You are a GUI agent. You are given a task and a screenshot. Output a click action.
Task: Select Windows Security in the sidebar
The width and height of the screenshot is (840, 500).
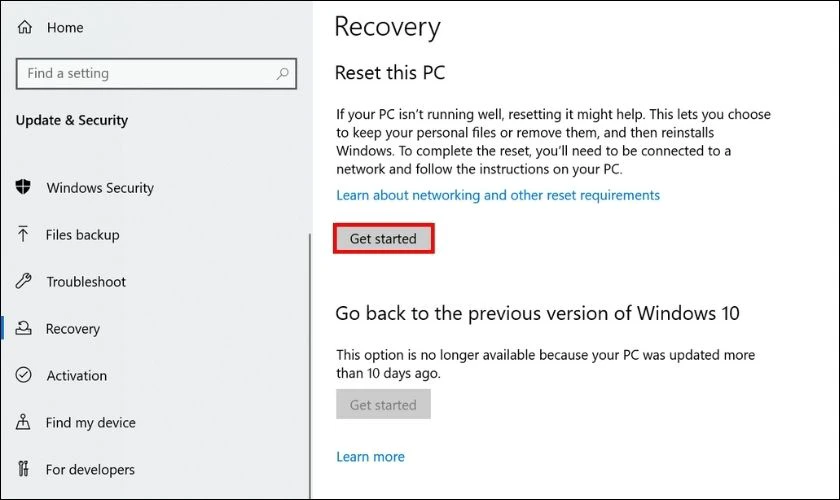[x=100, y=188]
